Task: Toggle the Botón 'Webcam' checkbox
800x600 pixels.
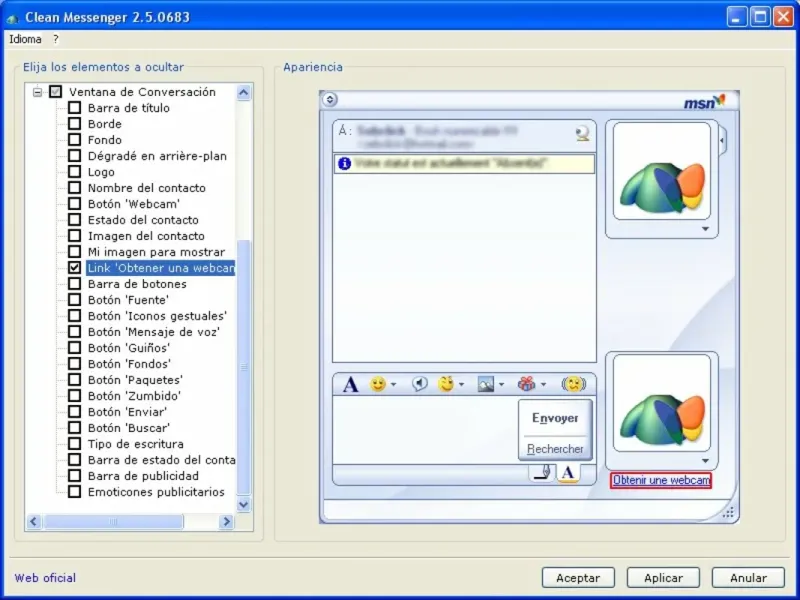Action: (74, 204)
